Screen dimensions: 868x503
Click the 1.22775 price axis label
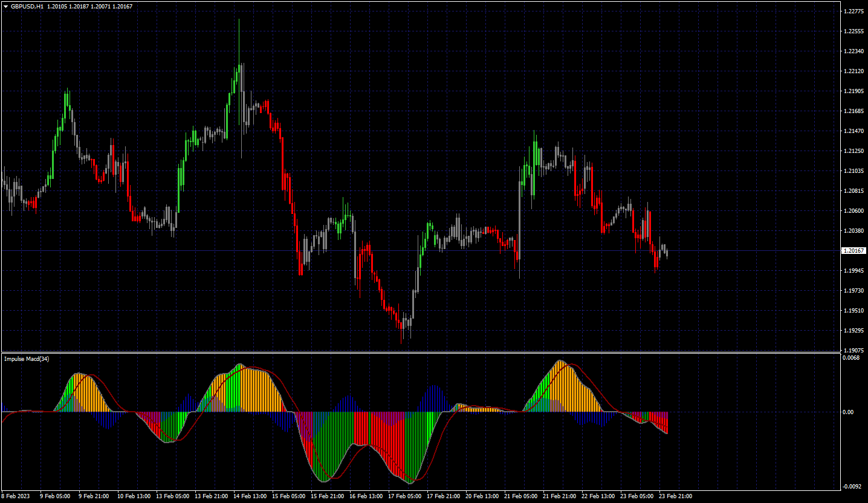(x=853, y=11)
